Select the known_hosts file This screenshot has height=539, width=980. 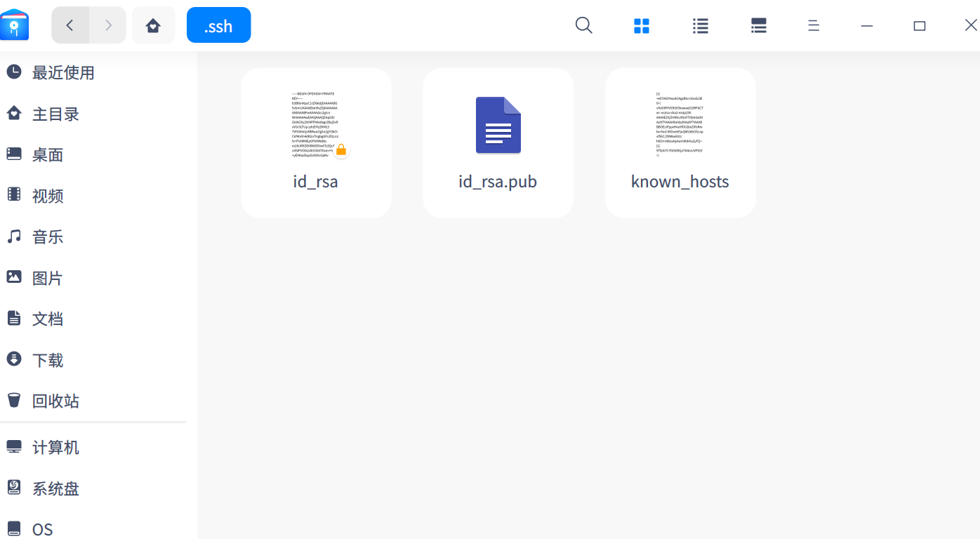click(680, 142)
